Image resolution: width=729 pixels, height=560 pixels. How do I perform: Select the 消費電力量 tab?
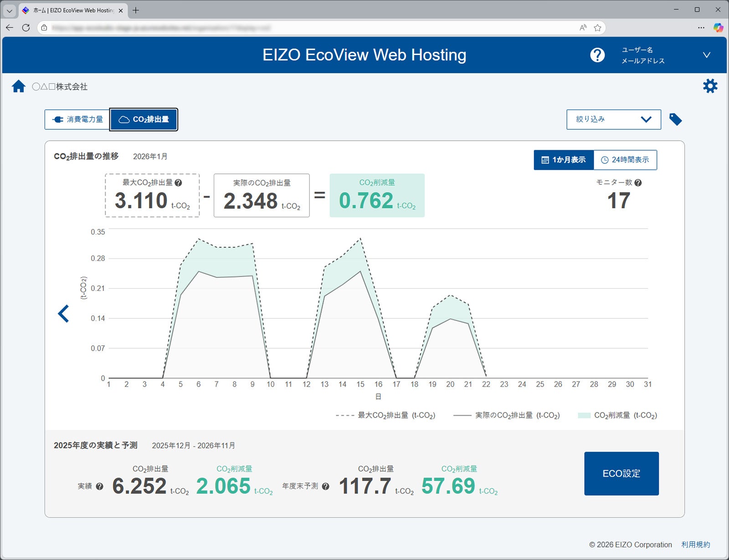click(x=77, y=119)
